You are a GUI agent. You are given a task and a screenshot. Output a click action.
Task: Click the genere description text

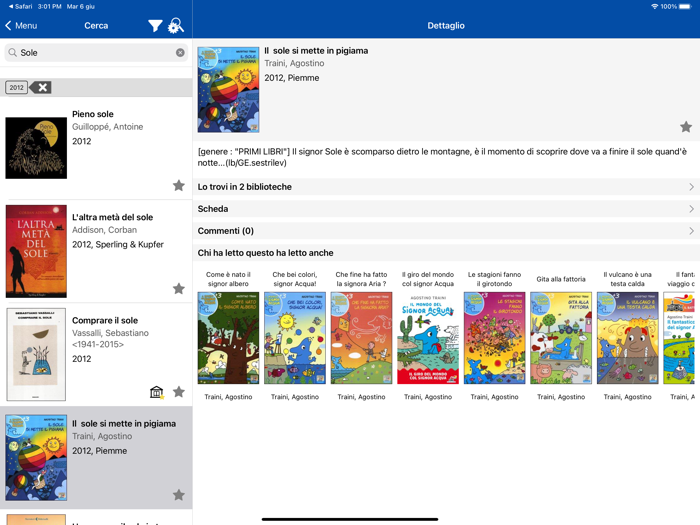(442, 157)
